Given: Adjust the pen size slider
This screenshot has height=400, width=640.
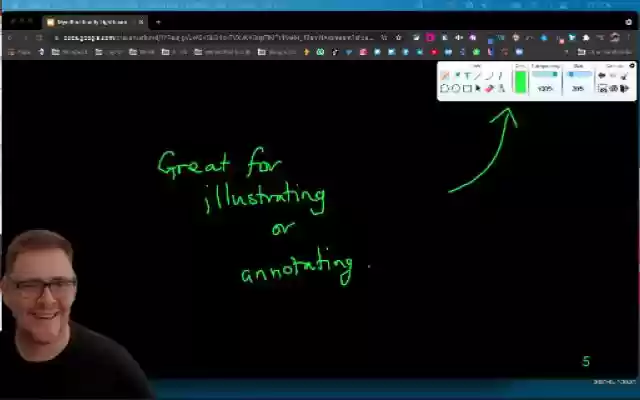Looking at the screenshot, I should (580, 74).
